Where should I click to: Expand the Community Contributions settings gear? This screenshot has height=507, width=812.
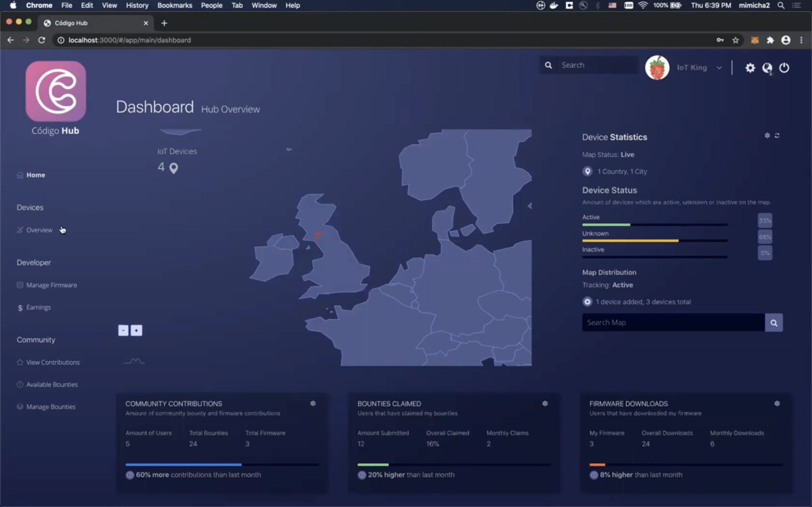pyautogui.click(x=313, y=403)
